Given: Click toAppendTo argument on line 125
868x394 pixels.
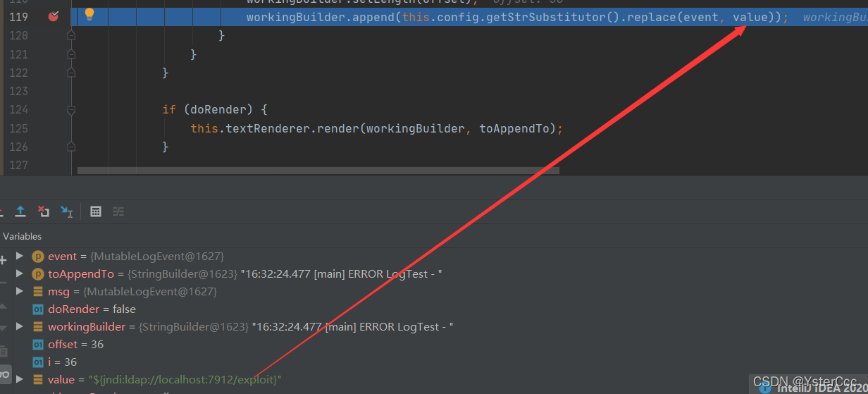Looking at the screenshot, I should [514, 128].
